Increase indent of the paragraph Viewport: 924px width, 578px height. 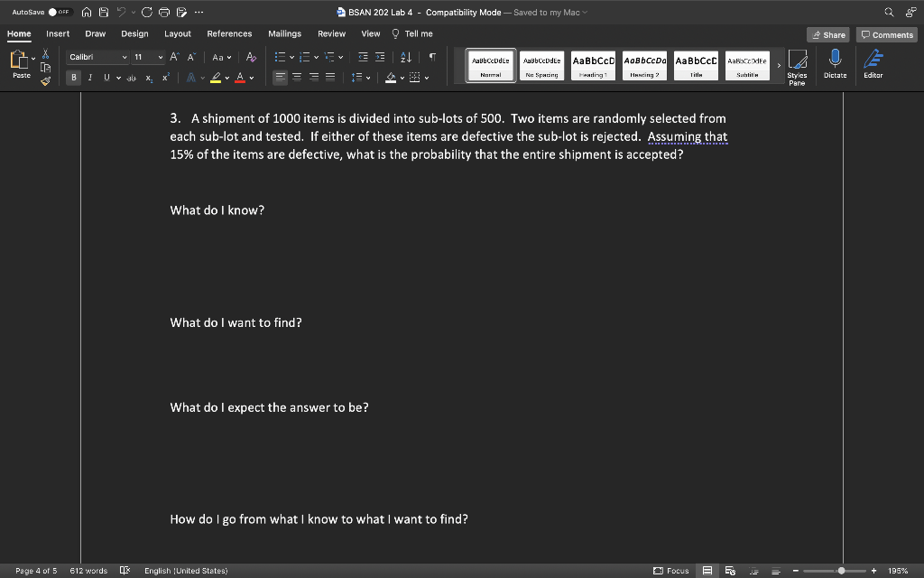(380, 57)
